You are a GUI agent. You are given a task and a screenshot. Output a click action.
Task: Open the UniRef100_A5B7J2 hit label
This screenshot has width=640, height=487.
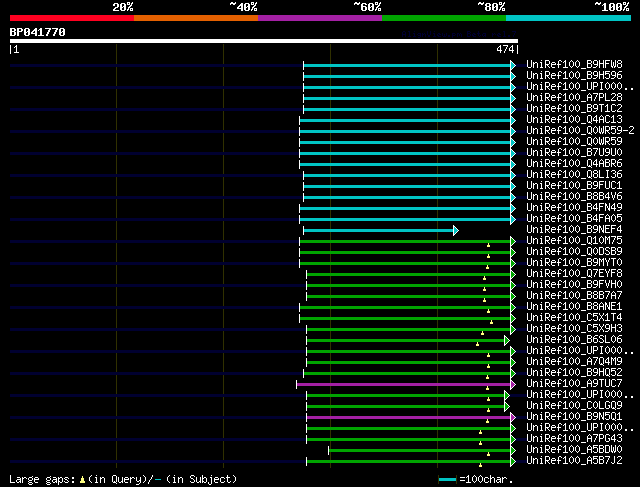click(574, 460)
